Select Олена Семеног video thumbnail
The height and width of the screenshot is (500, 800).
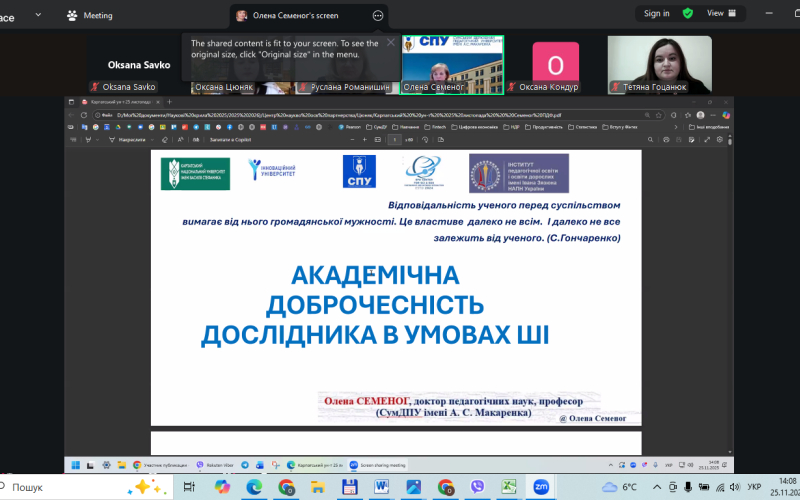453,65
